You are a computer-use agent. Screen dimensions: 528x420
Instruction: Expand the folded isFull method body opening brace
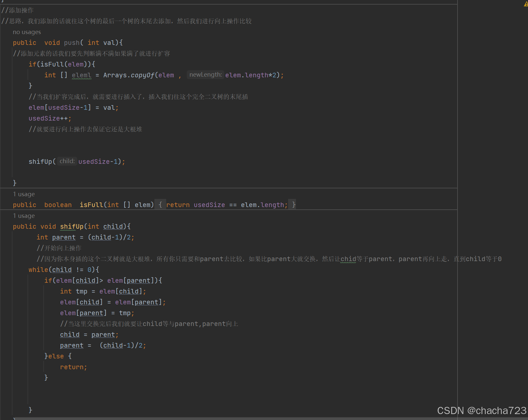160,205
